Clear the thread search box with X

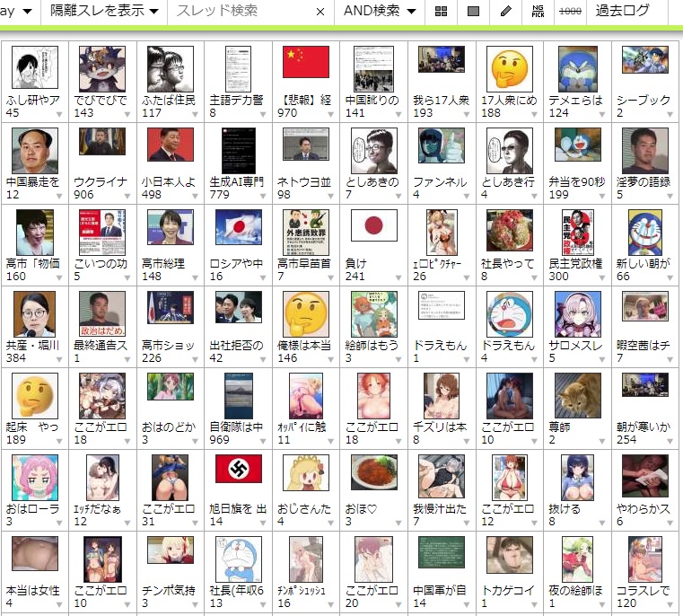320,12
